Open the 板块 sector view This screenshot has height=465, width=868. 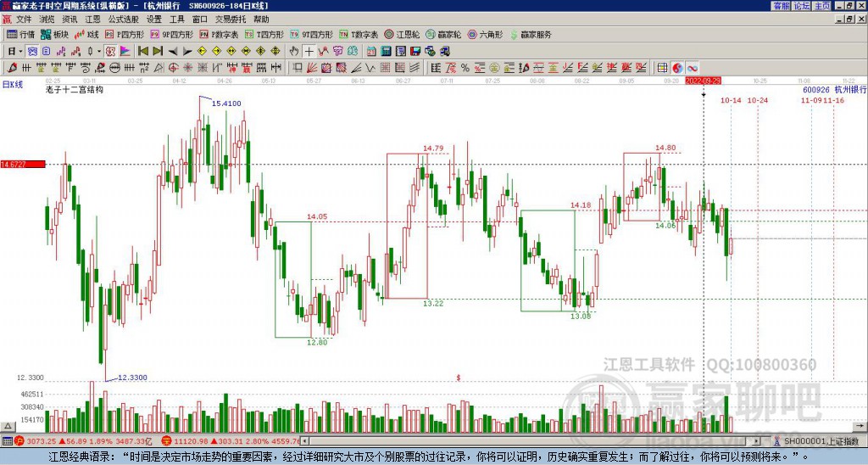pos(55,34)
